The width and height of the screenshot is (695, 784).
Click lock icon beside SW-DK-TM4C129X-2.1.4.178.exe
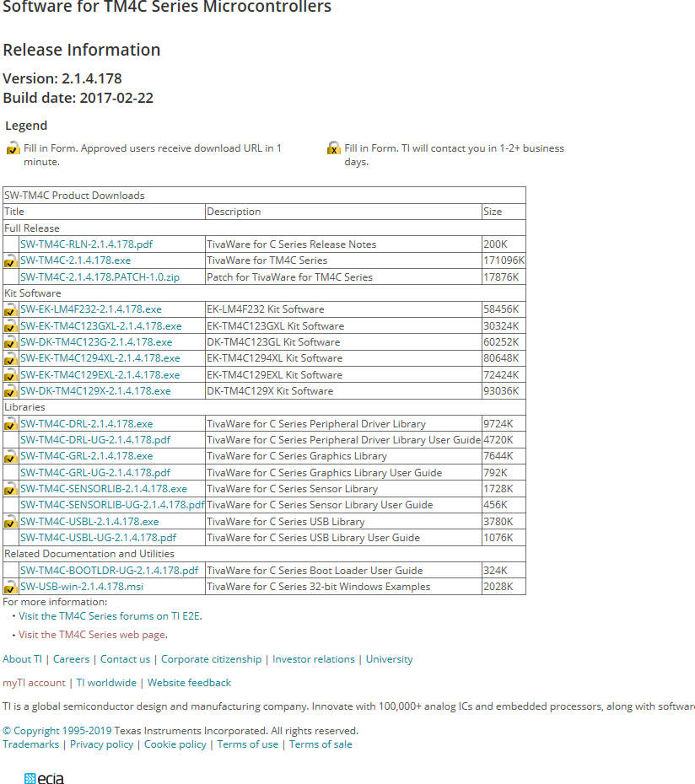(10, 391)
